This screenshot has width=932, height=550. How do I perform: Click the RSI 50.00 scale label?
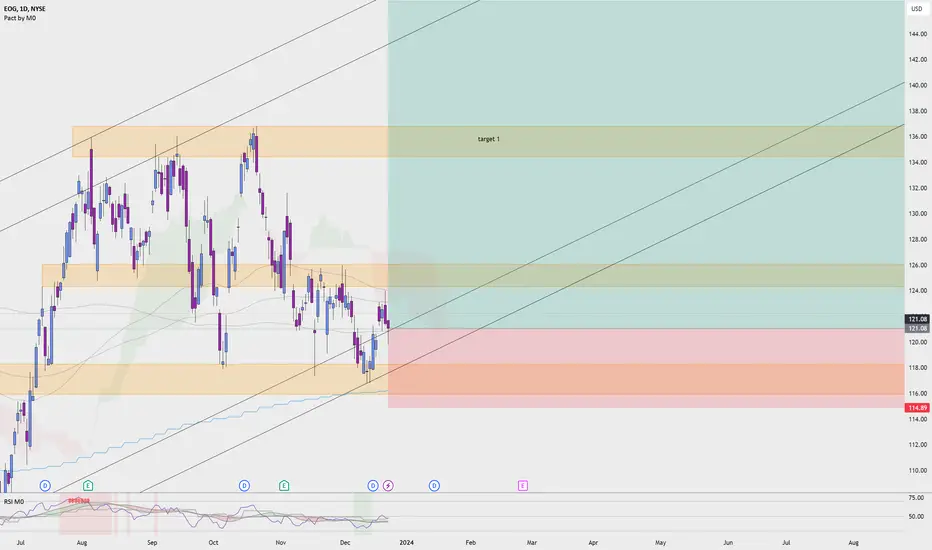(x=916, y=517)
